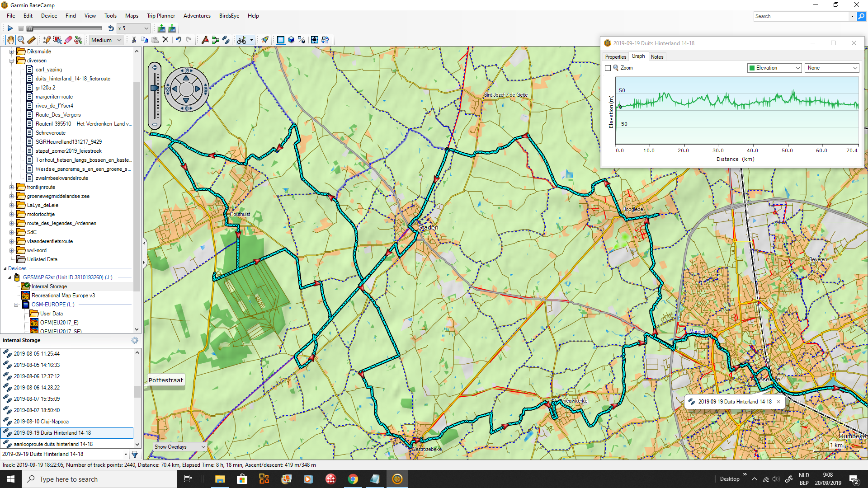This screenshot has width=868, height=488.
Task: Open the x 5 playback speed dropdown
Action: [133, 28]
